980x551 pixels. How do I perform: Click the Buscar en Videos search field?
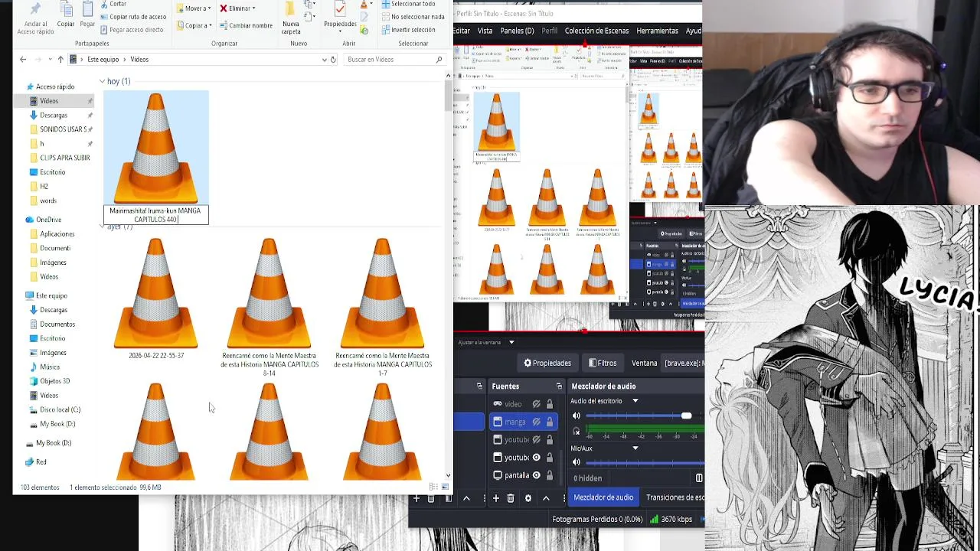click(x=394, y=59)
